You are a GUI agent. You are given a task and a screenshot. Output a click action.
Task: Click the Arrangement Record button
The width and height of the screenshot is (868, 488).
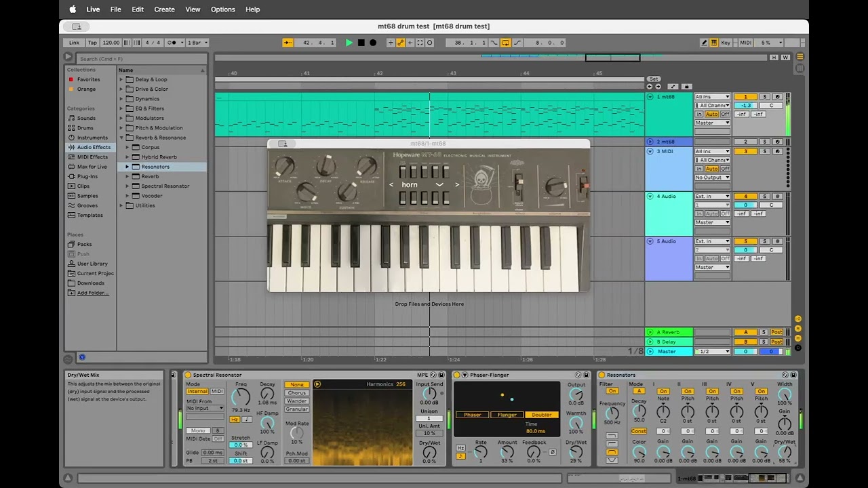point(373,43)
